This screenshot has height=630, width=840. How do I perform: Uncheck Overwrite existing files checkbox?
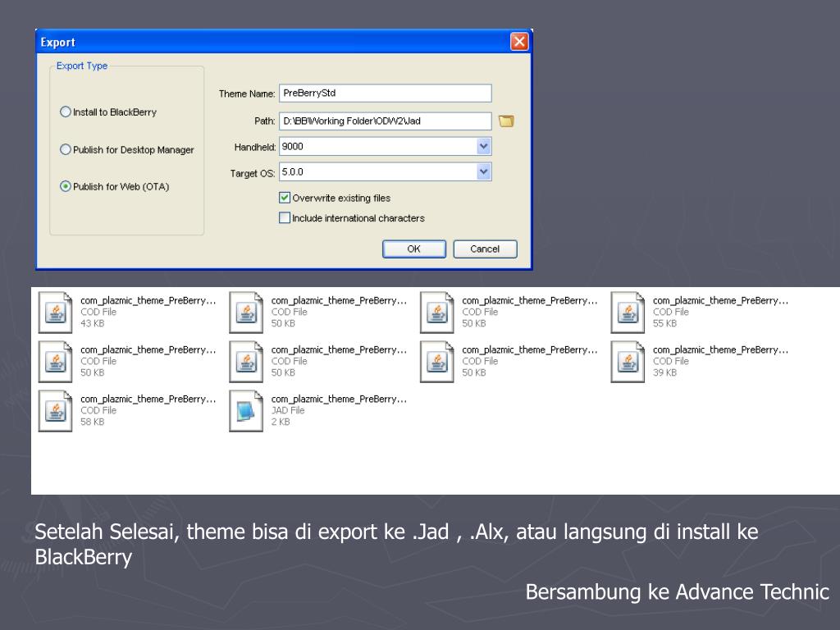tap(285, 198)
